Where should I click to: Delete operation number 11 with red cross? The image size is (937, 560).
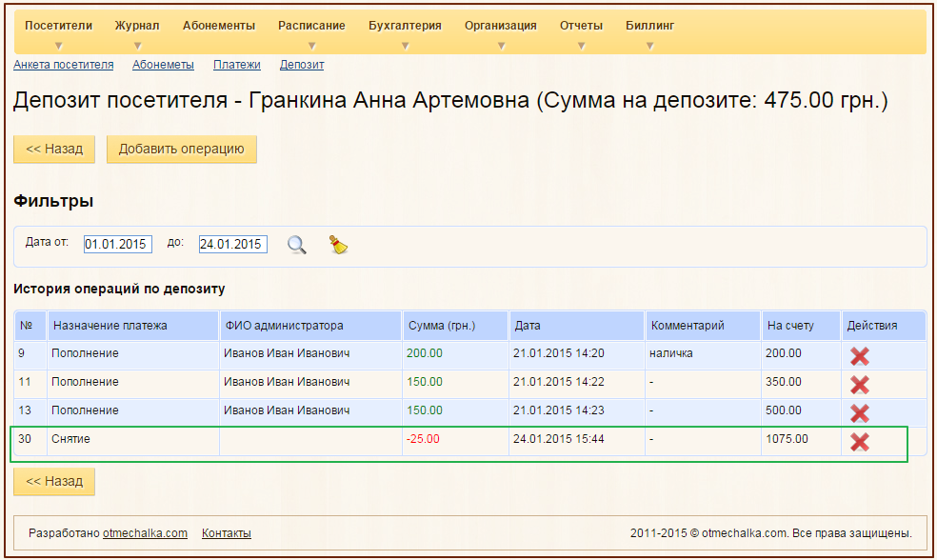[x=859, y=385]
